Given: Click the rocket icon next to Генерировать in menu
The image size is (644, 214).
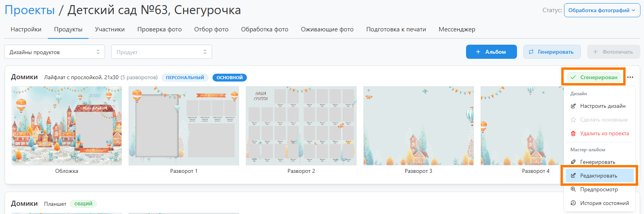Looking at the screenshot, I should click(573, 162).
